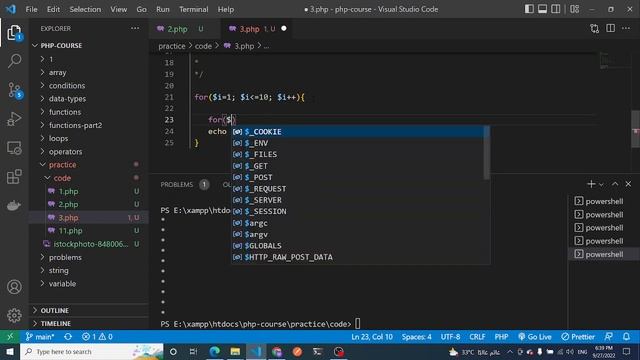Toggle the bottom panel layout icon
The image size is (640, 360).
point(542,9)
